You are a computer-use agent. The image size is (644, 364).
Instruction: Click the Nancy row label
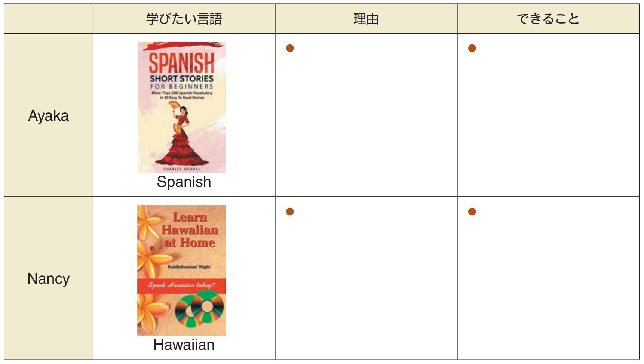[49, 279]
